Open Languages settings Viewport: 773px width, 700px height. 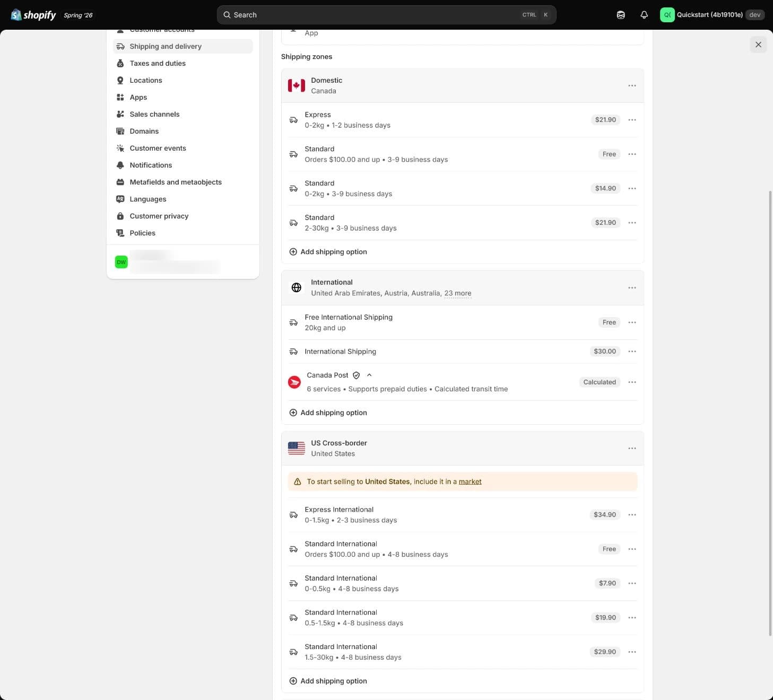coord(183,199)
